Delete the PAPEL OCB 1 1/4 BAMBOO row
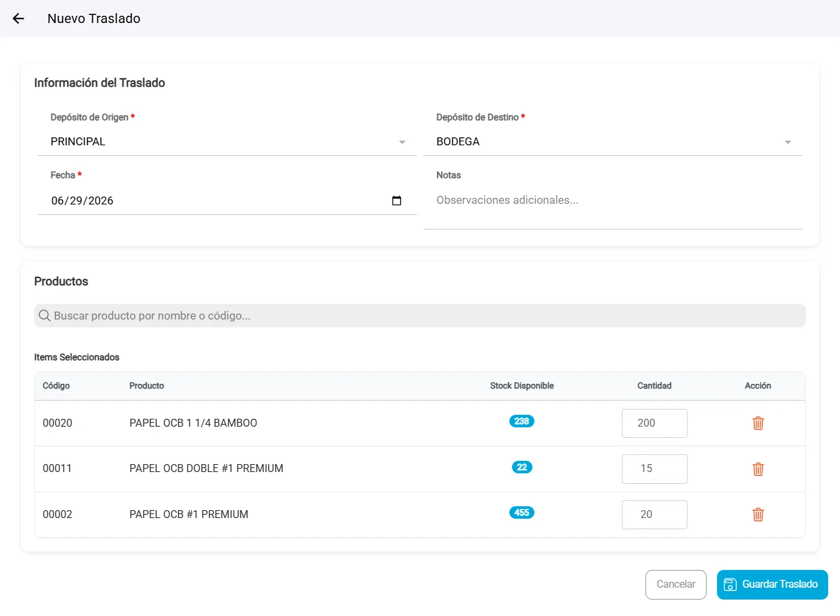 click(x=758, y=423)
